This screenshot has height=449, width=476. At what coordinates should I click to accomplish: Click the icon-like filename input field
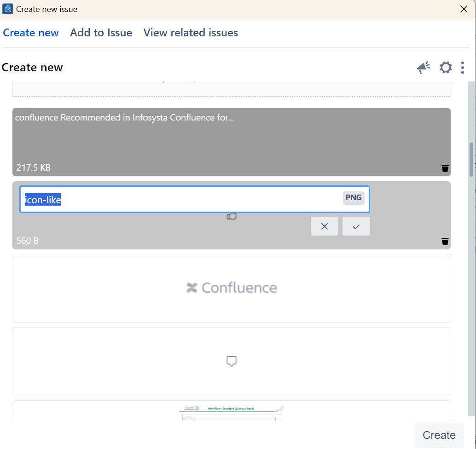(180, 200)
